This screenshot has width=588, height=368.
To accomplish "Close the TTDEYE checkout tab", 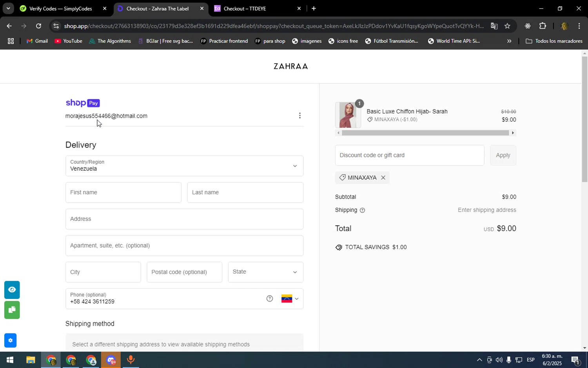I will [x=299, y=9].
